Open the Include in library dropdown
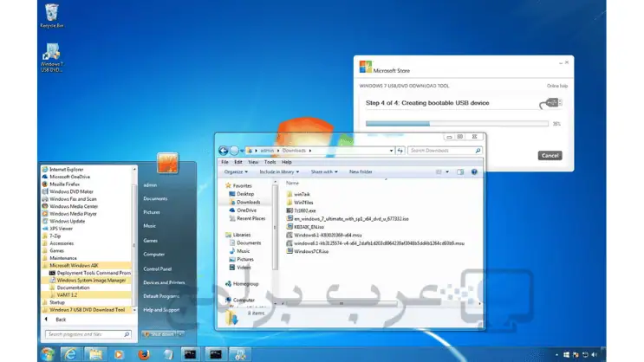Image resolution: width=644 pixels, height=362 pixels. tap(279, 172)
